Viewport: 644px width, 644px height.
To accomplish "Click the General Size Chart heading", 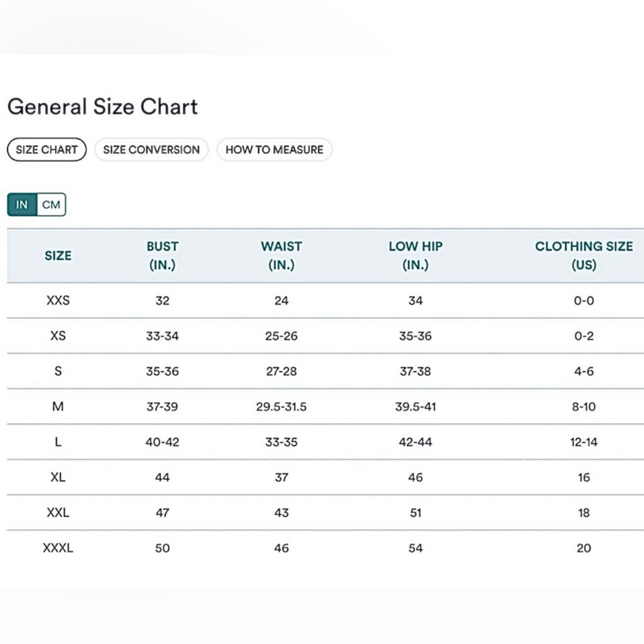I will click(x=102, y=107).
